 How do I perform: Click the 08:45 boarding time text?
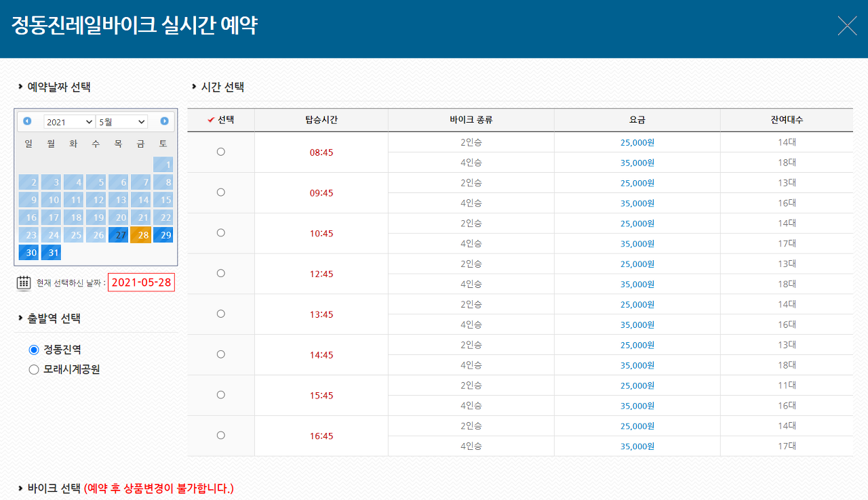coord(321,152)
